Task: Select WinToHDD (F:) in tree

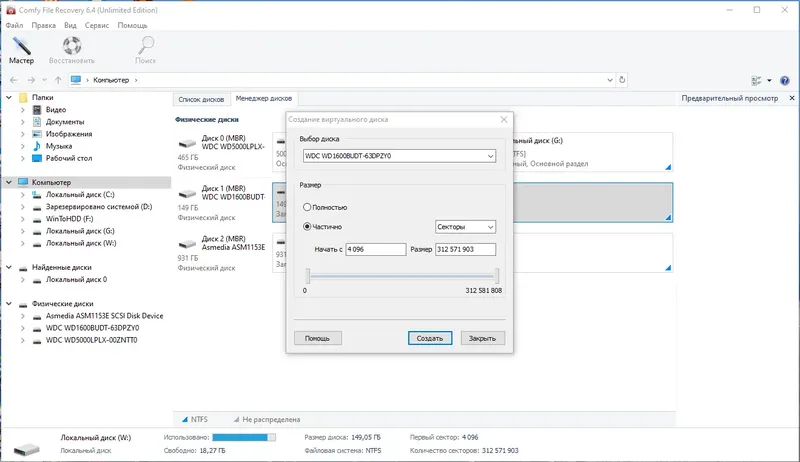Action: [69, 219]
